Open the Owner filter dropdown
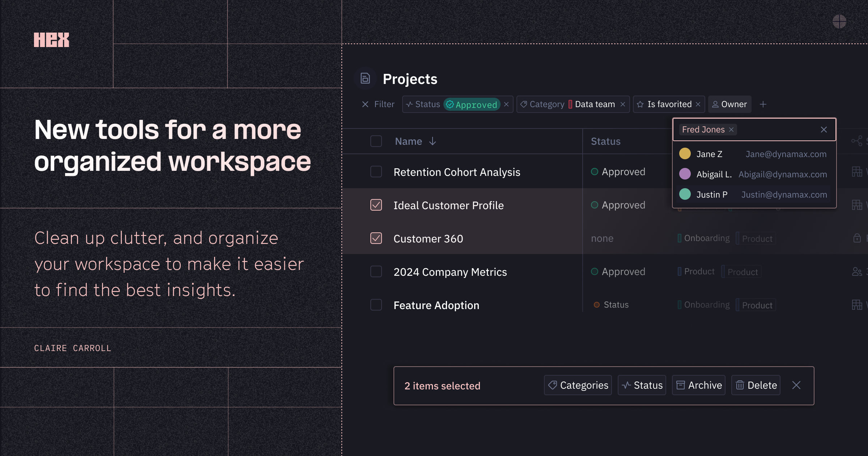The height and width of the screenshot is (456, 868). (730, 104)
